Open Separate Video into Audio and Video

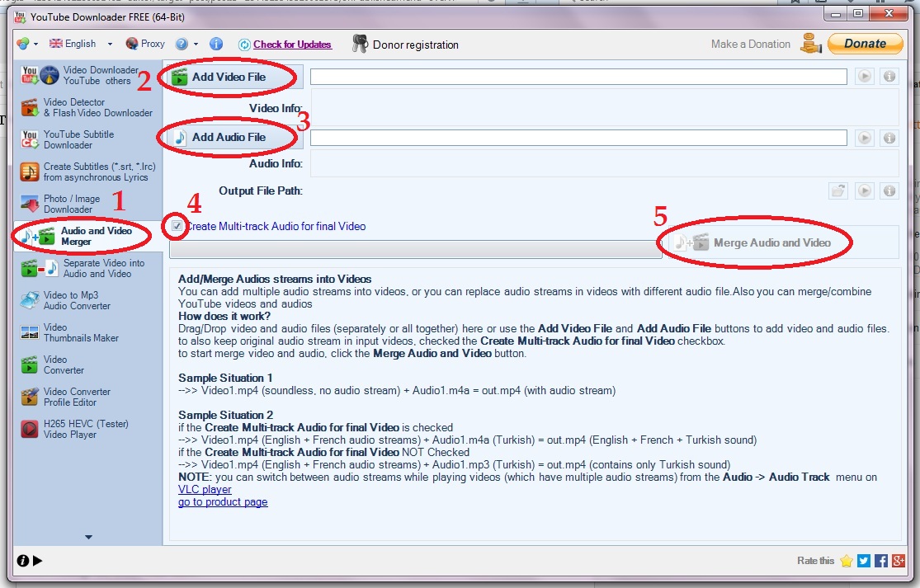tap(83, 269)
